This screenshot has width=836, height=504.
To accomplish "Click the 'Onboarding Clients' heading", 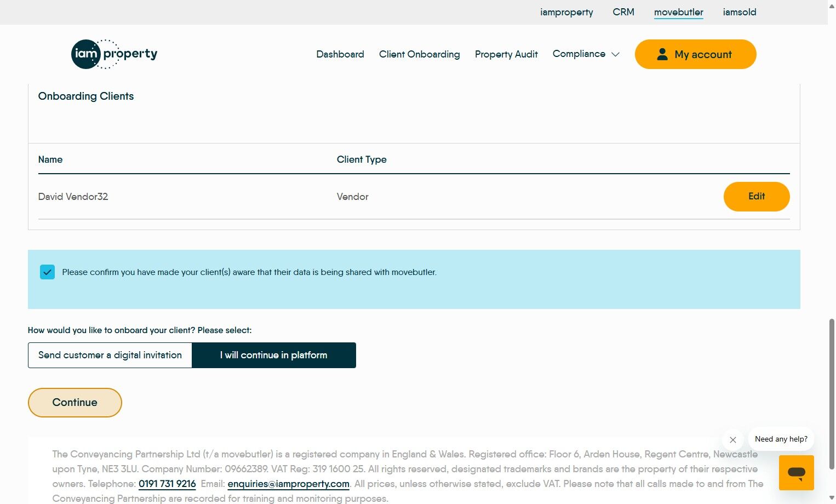I will (86, 96).
